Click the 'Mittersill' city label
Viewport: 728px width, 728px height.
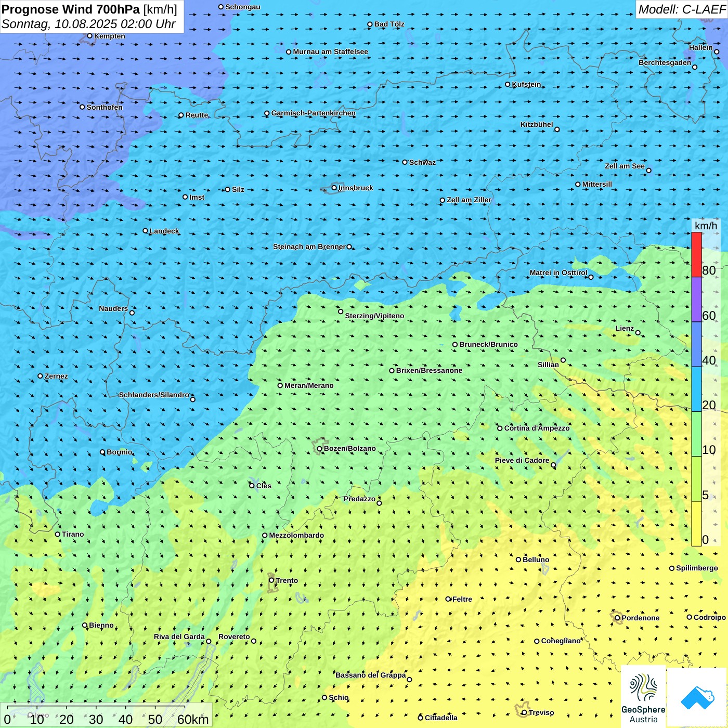[597, 184]
